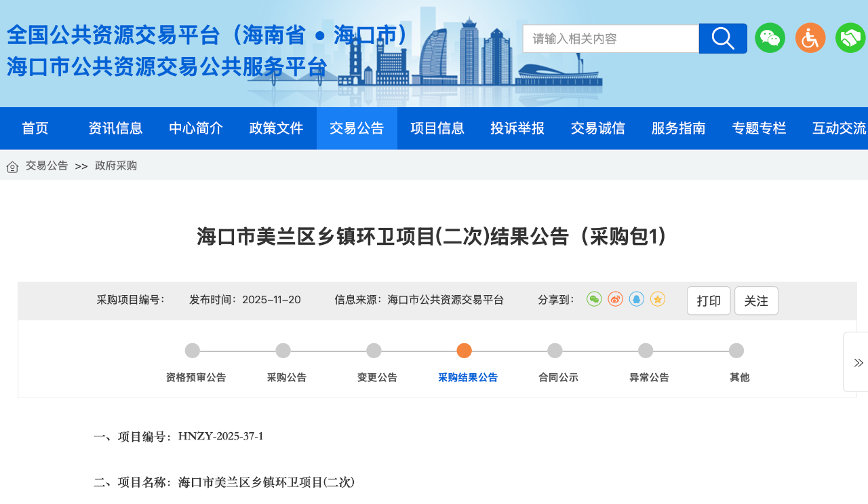This screenshot has width=868, height=504.
Task: Focus the 请输入相关内容 search field
Action: (610, 39)
